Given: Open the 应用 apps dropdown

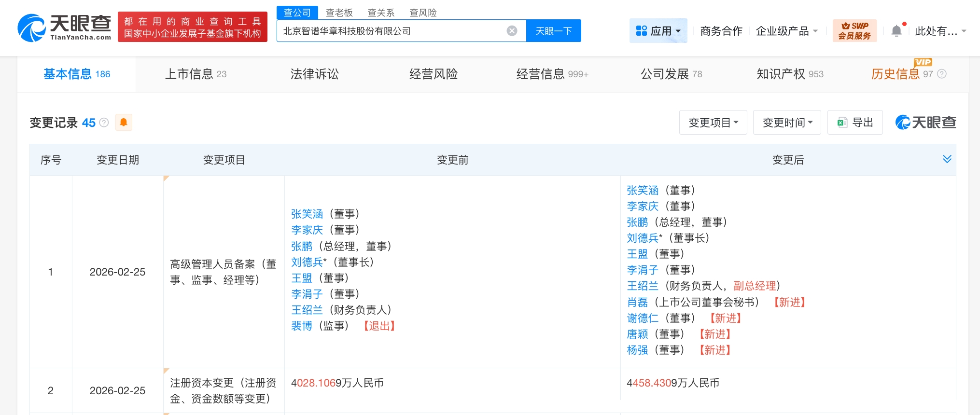Looking at the screenshot, I should coord(658,31).
